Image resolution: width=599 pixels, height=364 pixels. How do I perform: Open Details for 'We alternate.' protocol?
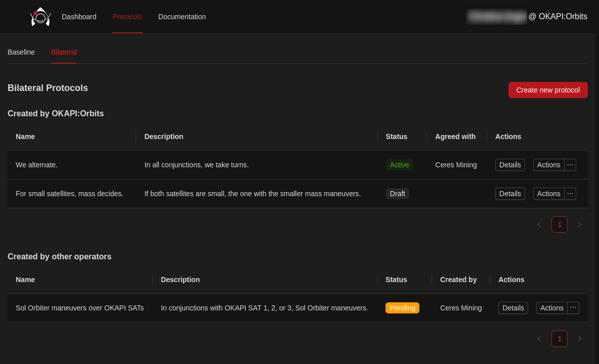point(510,165)
